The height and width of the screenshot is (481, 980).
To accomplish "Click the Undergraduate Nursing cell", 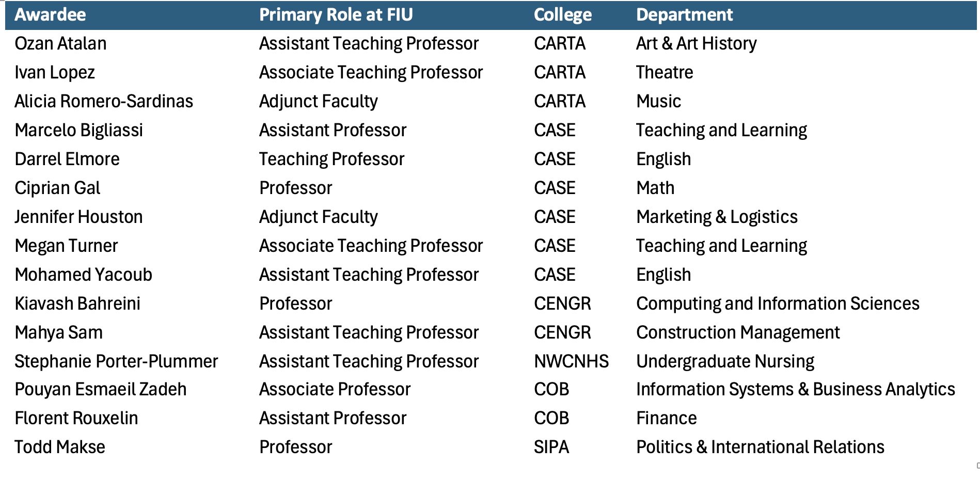I will (725, 362).
